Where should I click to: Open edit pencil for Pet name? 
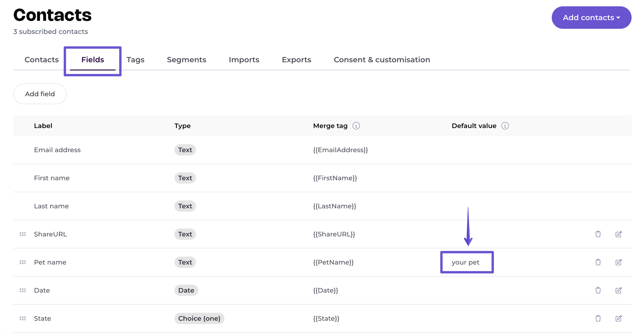point(618,262)
